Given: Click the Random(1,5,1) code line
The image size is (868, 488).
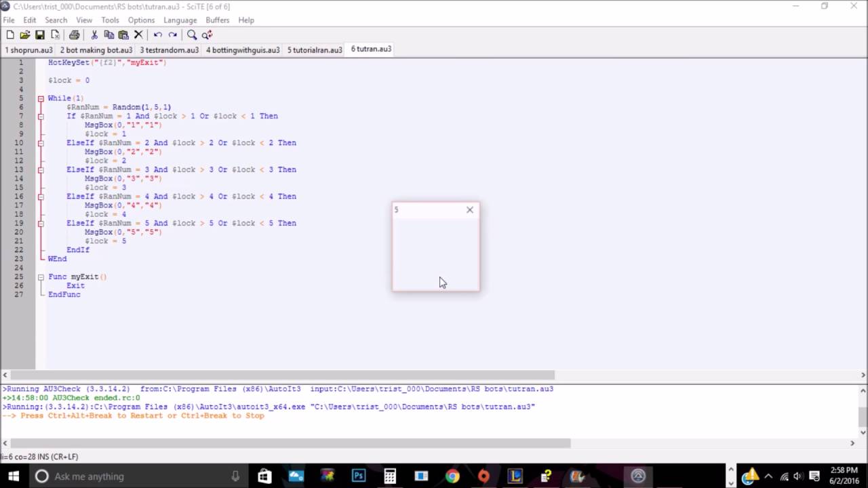Looking at the screenshot, I should (119, 107).
